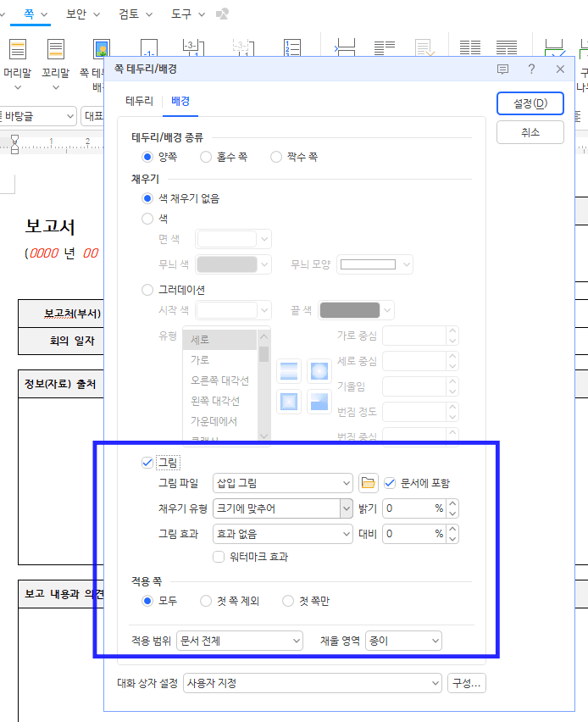Screen dimensions: 588x722
Task: Click the page break icon
Action: [x=345, y=47]
